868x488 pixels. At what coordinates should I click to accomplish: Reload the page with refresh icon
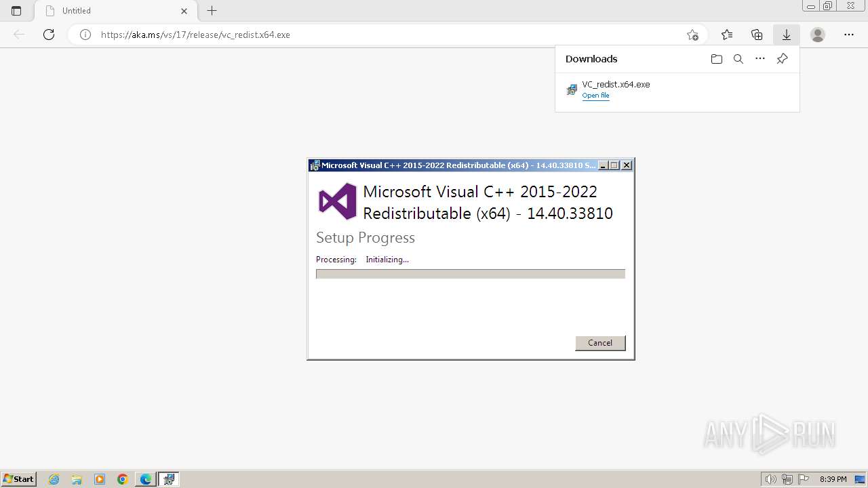tap(49, 35)
